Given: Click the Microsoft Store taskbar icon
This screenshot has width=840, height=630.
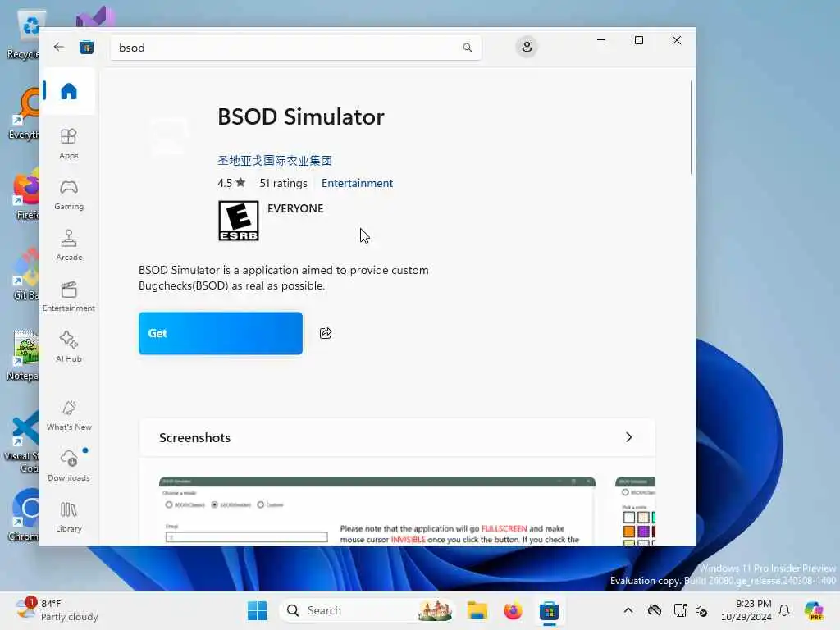Looking at the screenshot, I should click(549, 610).
